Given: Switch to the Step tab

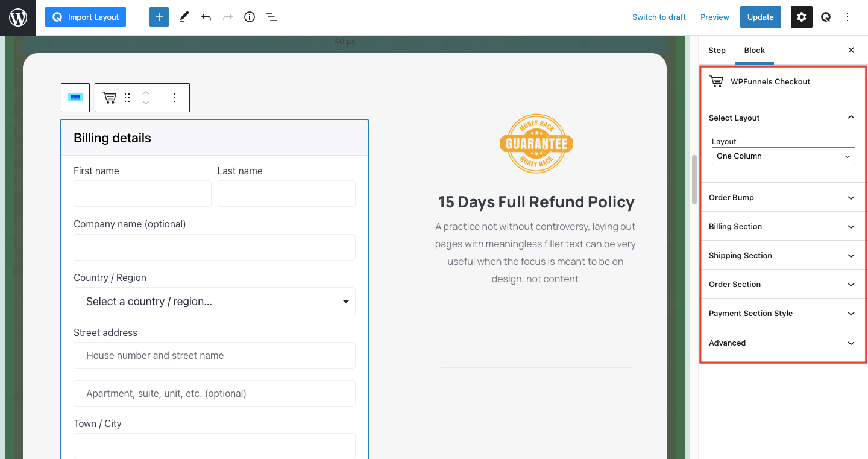Looking at the screenshot, I should coord(717,51).
